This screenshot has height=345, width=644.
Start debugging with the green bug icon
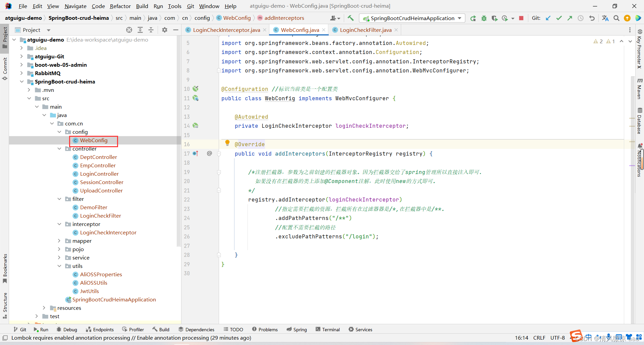pyautogui.click(x=484, y=18)
